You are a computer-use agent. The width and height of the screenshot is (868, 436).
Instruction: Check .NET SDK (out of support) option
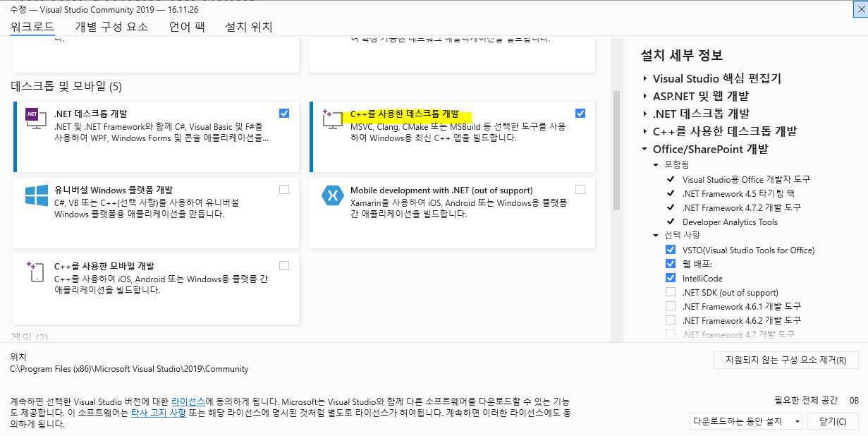(670, 292)
